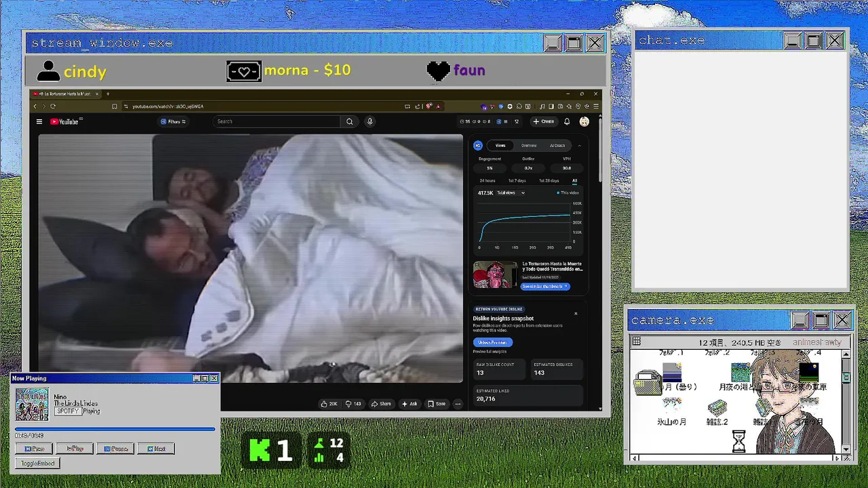868x488 pixels.
Task: Collapse the vidIQ stats panel chevron
Action: coord(579,146)
